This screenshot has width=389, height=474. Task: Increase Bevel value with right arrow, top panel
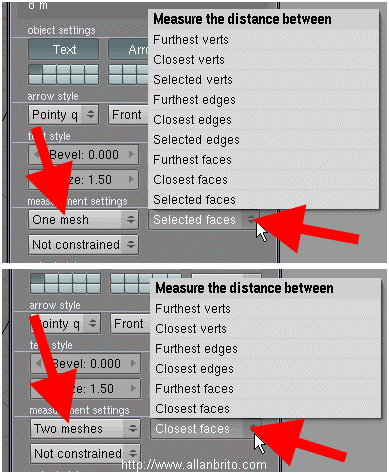(131, 155)
